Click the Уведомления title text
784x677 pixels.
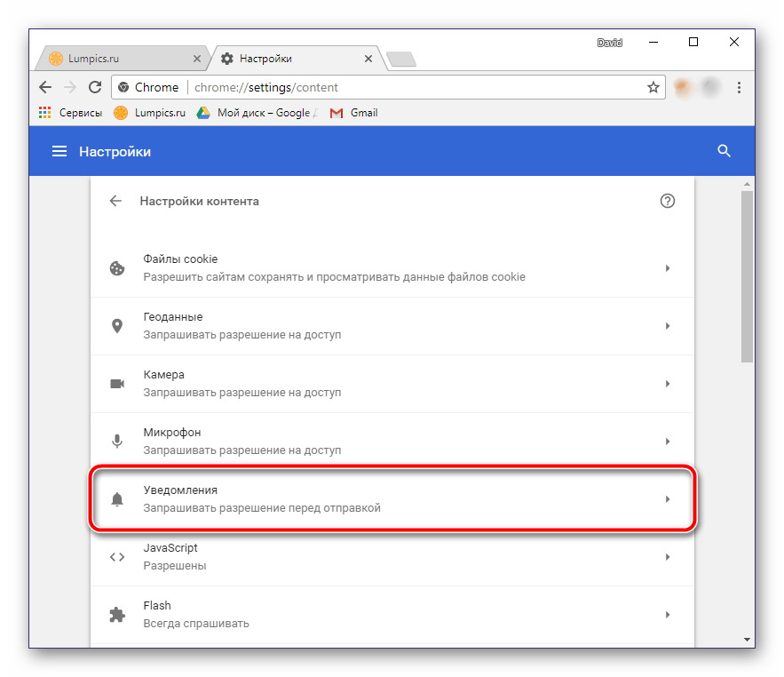coord(180,490)
